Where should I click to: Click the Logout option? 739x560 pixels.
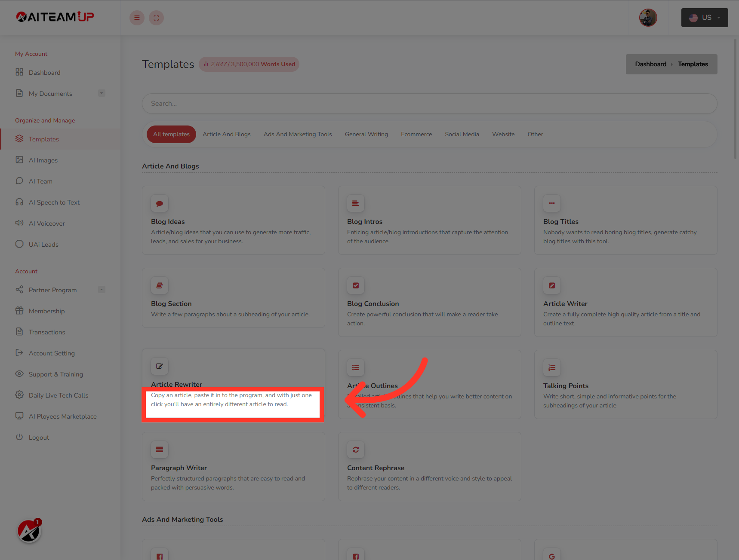pos(39,437)
